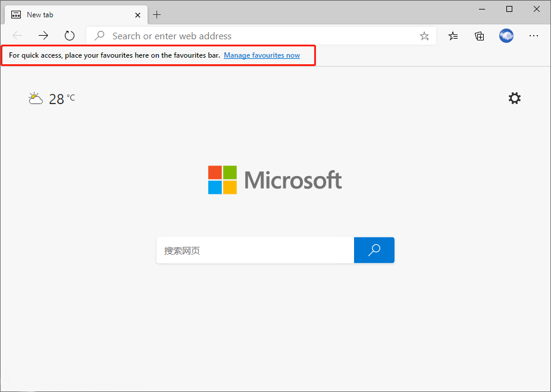The height and width of the screenshot is (392, 551).
Task: Open the Favourites list icon
Action: coord(453,36)
